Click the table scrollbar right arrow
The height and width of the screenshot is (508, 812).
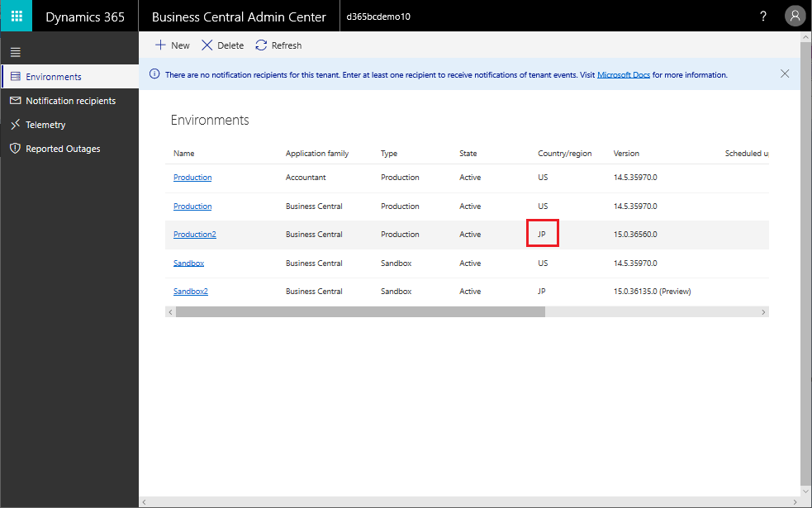(763, 311)
